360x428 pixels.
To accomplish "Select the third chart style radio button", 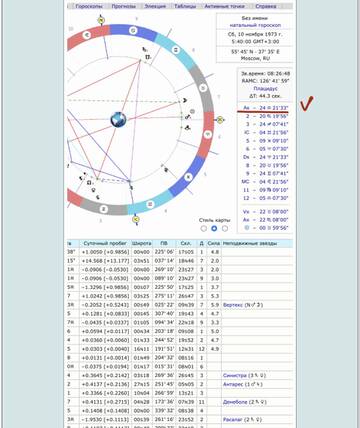I will click(225, 228).
